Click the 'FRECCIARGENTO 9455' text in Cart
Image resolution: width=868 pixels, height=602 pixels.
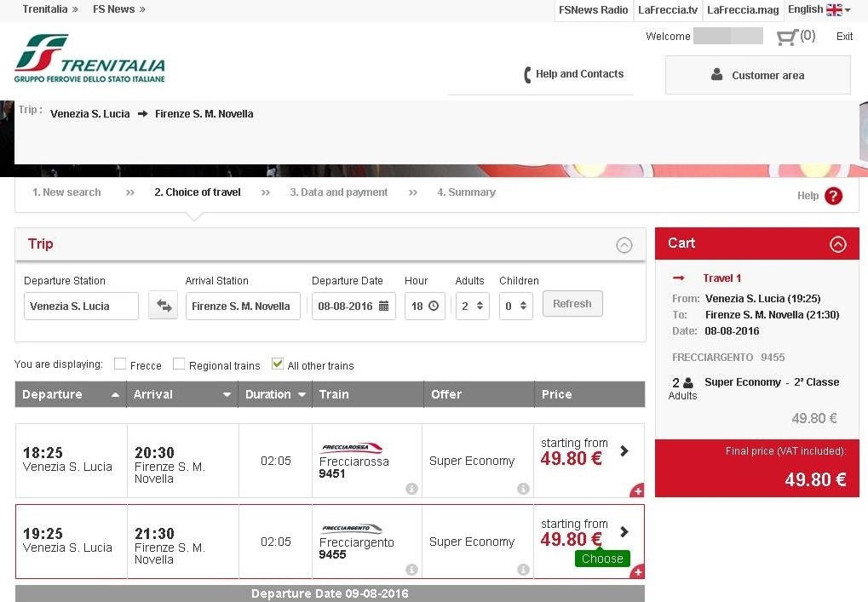(728, 358)
